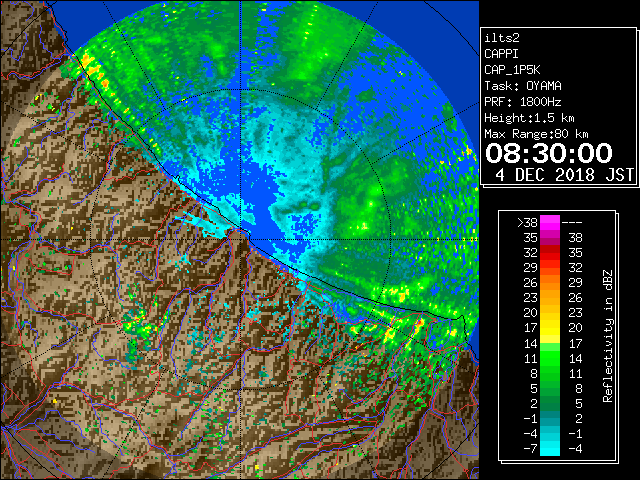Click the '---' legend label beside >38

pos(572,223)
